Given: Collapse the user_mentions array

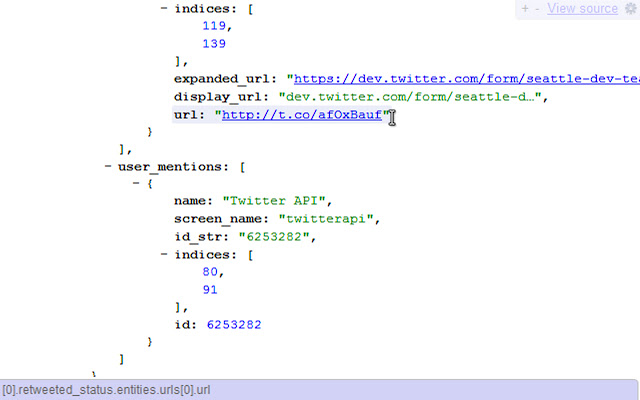Looking at the screenshot, I should 108,166.
